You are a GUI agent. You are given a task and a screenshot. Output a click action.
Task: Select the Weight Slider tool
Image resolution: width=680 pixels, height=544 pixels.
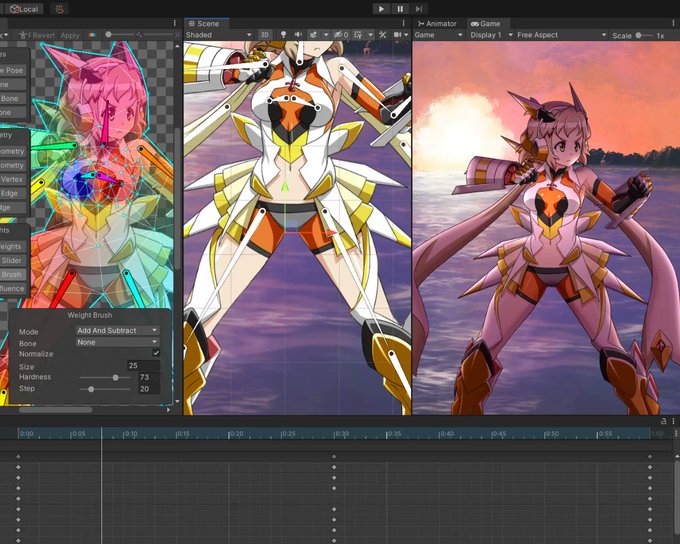tap(13, 260)
